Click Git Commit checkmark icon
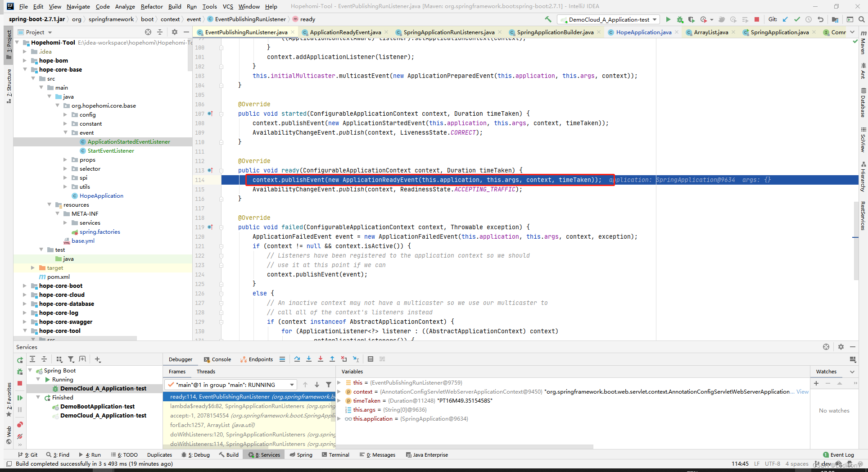 coord(797,19)
